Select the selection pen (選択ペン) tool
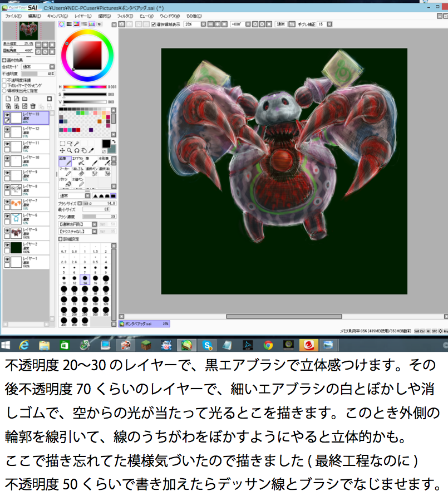Image resolution: width=448 pixels, height=496 pixels. tap(91, 172)
